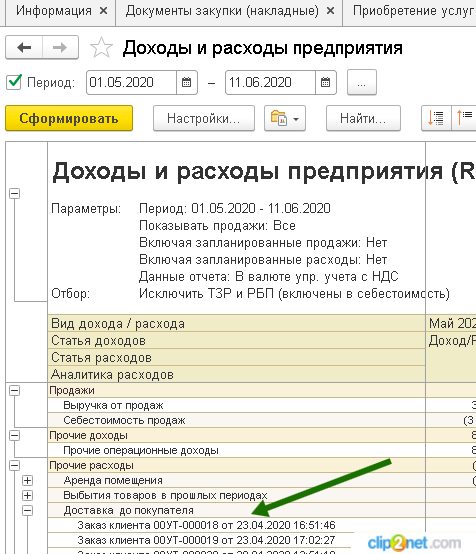Collapse the Прочие расходы group

click(x=14, y=466)
